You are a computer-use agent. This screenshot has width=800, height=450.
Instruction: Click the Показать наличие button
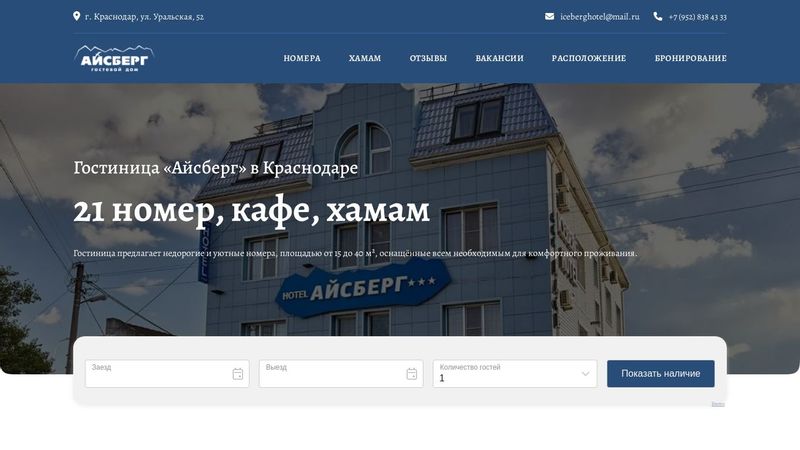point(661,373)
